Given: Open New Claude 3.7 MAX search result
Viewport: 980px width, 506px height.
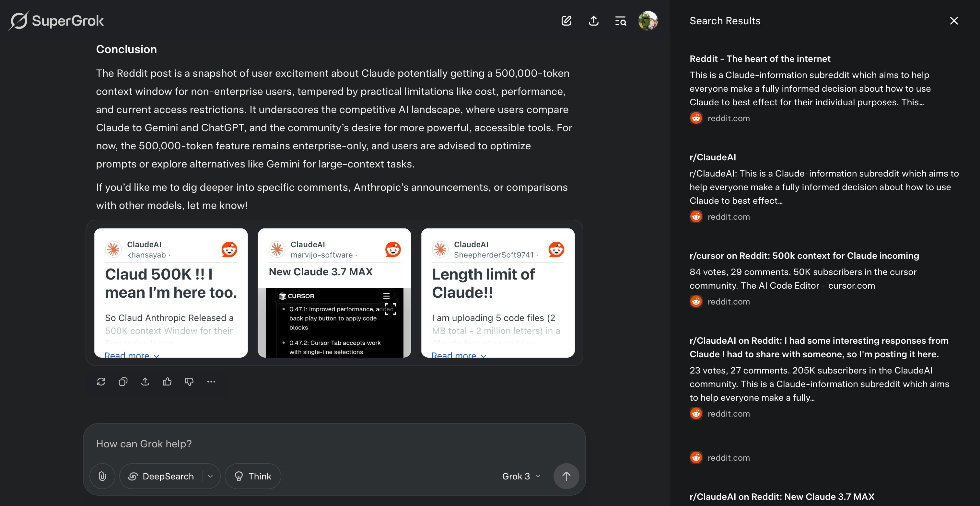Looking at the screenshot, I should coord(782,497).
